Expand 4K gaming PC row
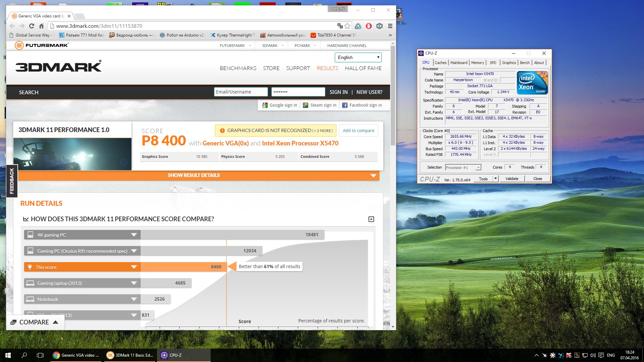644x362 pixels. pos(134,235)
